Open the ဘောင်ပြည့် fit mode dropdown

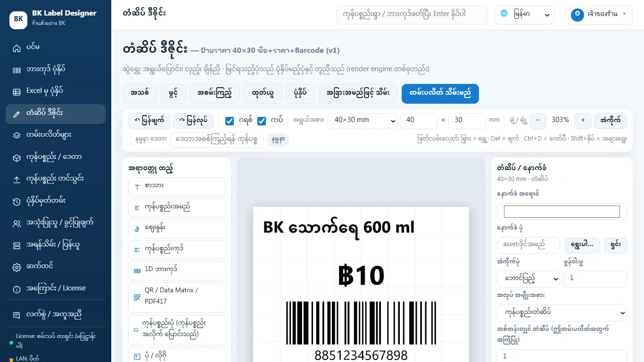(x=528, y=279)
